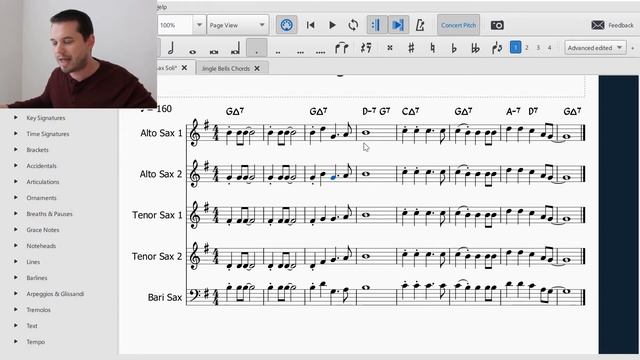Toggle the double augmentation dot

(278, 51)
